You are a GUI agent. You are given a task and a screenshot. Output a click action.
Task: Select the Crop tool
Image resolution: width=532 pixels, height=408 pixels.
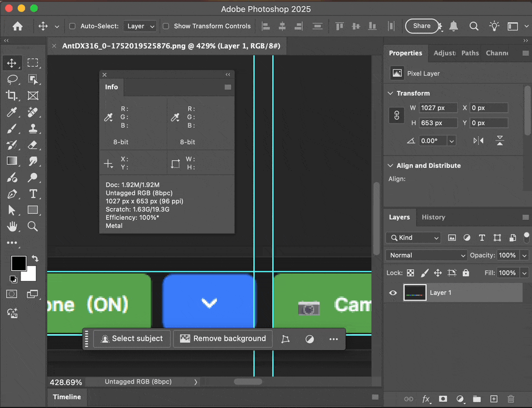coord(12,95)
